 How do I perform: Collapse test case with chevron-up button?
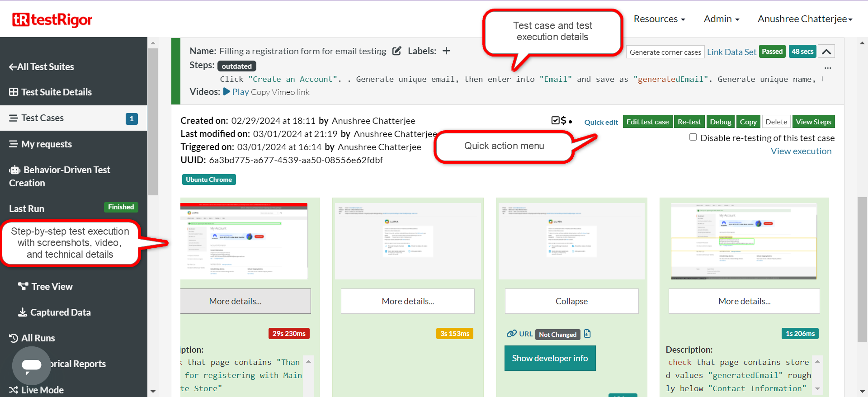pos(826,52)
